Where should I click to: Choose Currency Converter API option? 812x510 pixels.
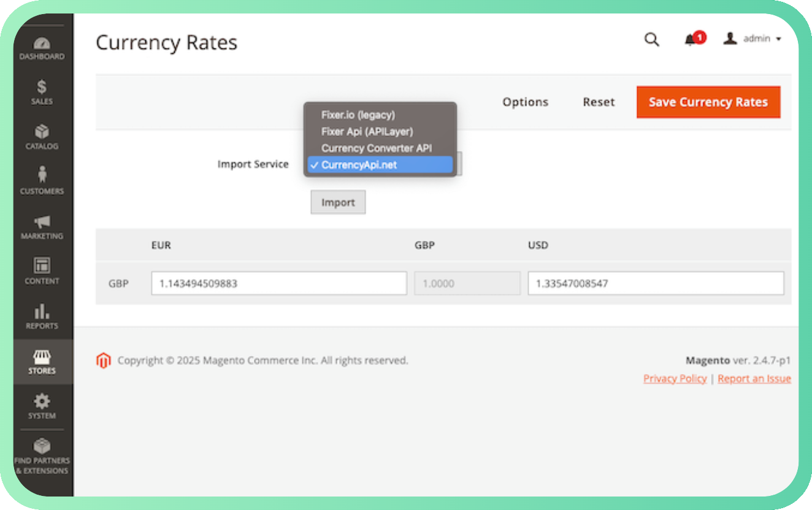[376, 148]
